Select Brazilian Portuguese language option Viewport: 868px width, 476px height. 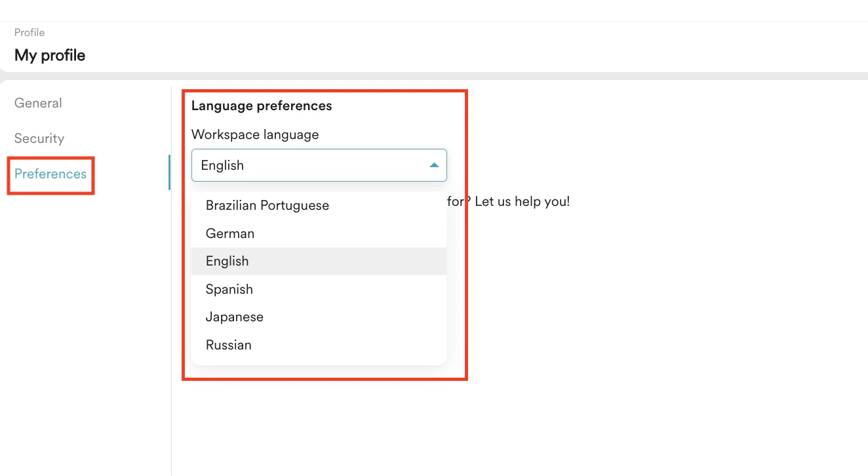pos(267,205)
